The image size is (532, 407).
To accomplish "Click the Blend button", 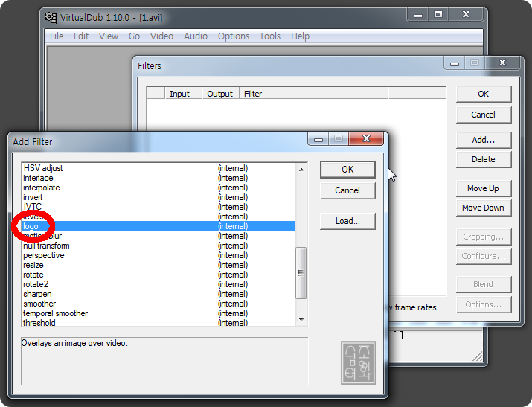I will tap(484, 284).
